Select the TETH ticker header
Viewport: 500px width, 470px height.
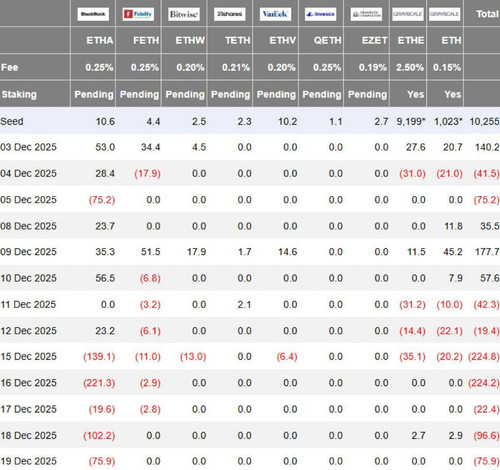(237, 40)
